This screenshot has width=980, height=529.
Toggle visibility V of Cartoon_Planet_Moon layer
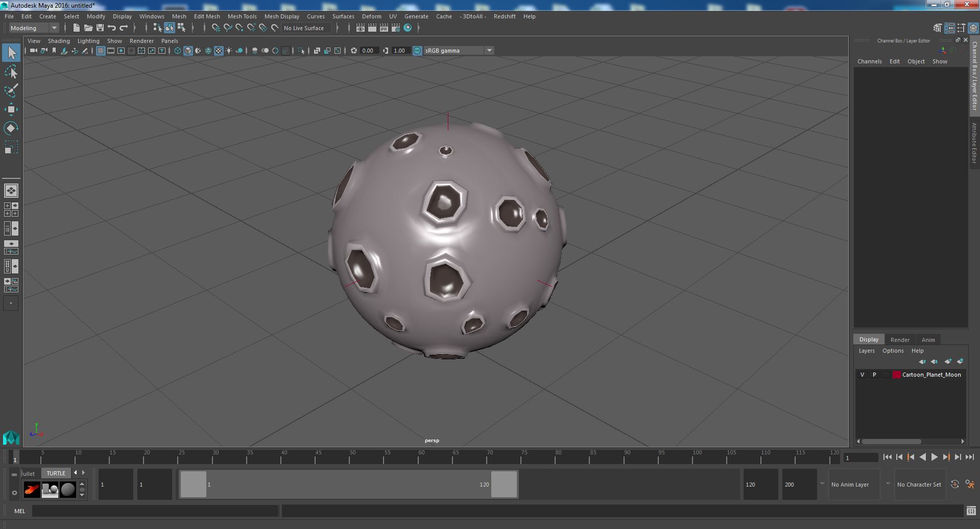tap(863, 375)
